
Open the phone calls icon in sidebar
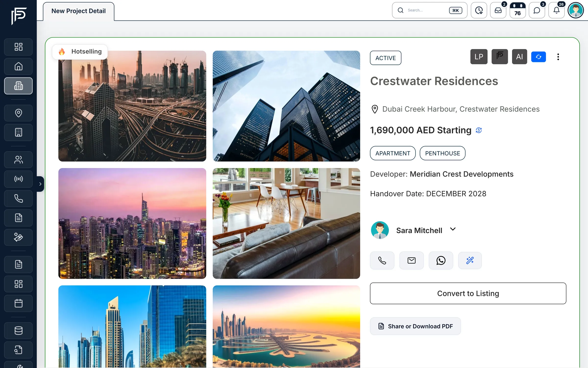click(x=18, y=198)
